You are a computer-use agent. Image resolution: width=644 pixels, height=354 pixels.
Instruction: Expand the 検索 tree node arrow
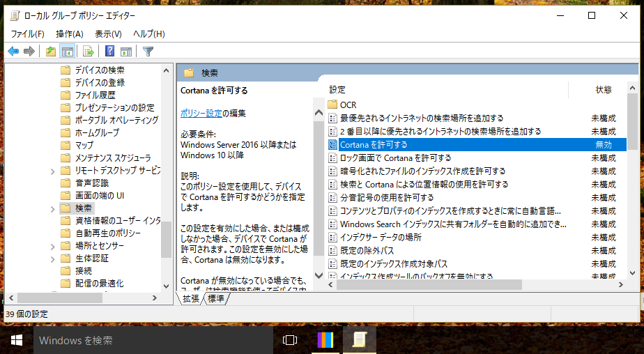[x=52, y=209]
